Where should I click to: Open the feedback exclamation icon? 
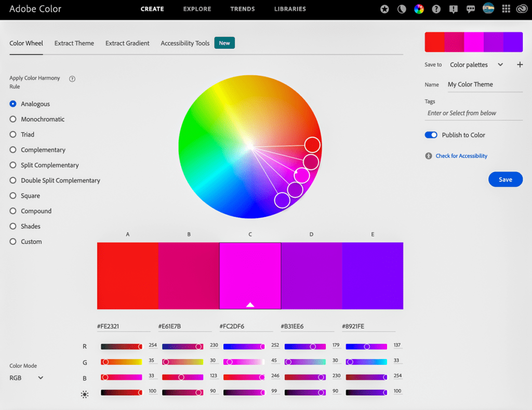point(453,9)
